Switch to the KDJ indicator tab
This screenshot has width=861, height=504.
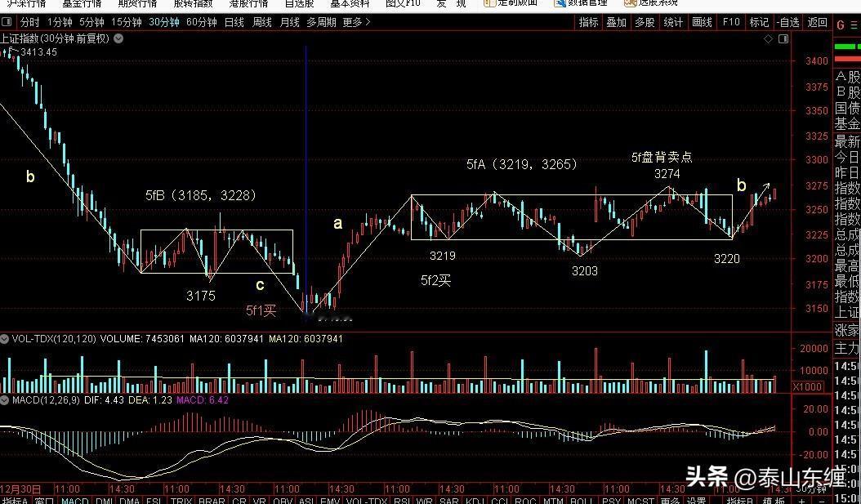click(476, 500)
